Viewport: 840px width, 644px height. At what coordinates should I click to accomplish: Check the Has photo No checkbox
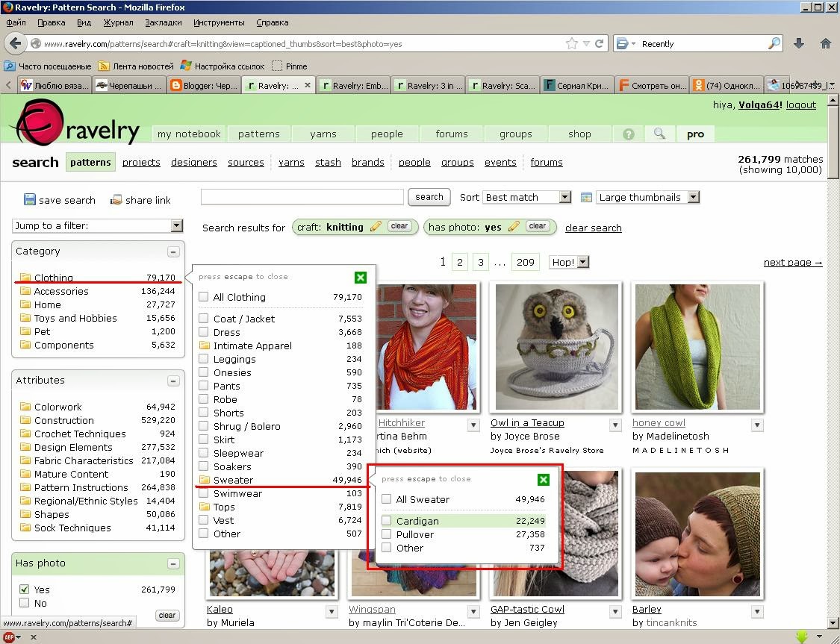click(x=24, y=603)
